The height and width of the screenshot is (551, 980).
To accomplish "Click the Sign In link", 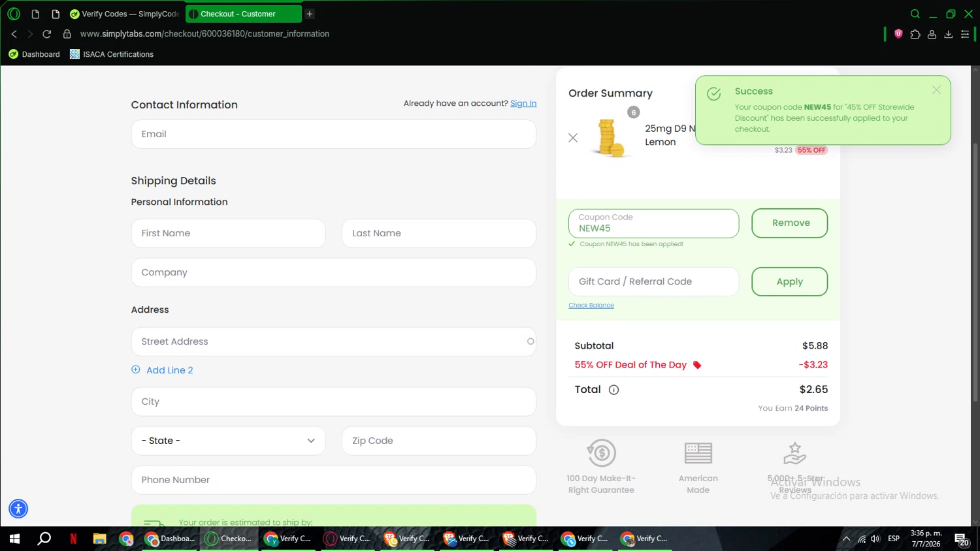I will pos(523,103).
